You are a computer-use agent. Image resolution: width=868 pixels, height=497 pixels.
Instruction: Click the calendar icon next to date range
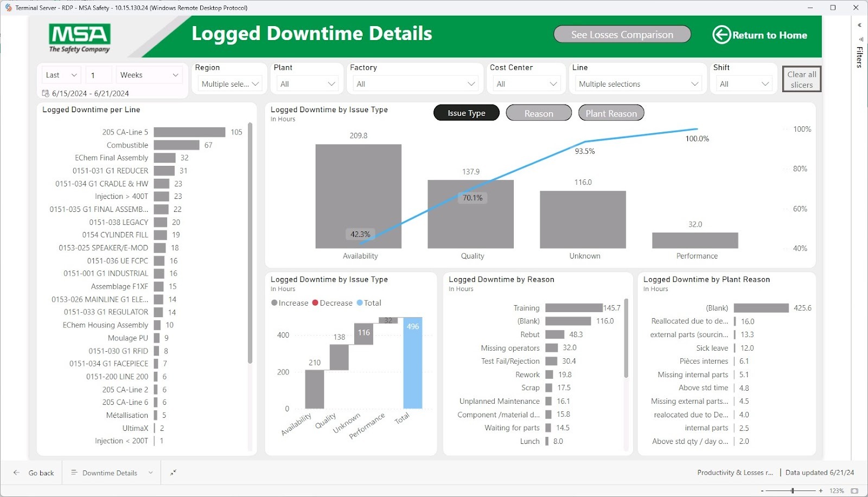(46, 93)
